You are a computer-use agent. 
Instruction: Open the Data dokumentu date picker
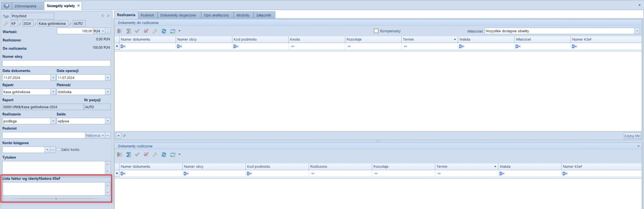(53, 77)
